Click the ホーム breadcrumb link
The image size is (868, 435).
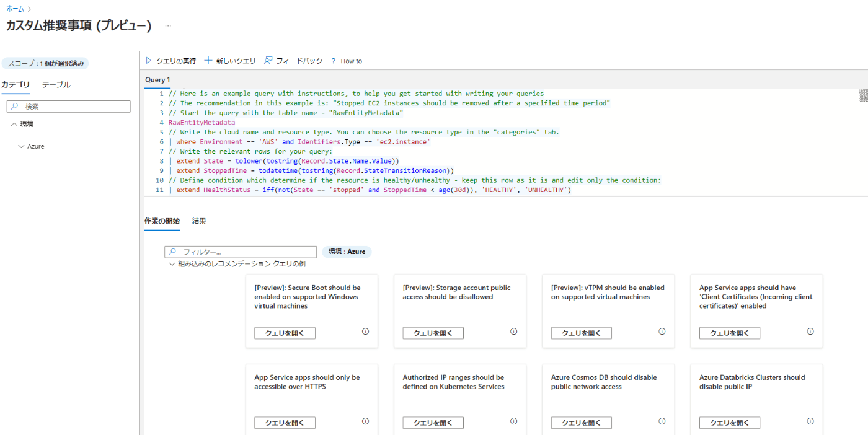(15, 9)
